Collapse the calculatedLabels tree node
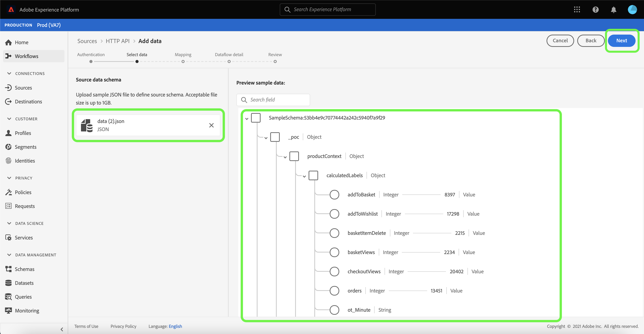 point(304,176)
